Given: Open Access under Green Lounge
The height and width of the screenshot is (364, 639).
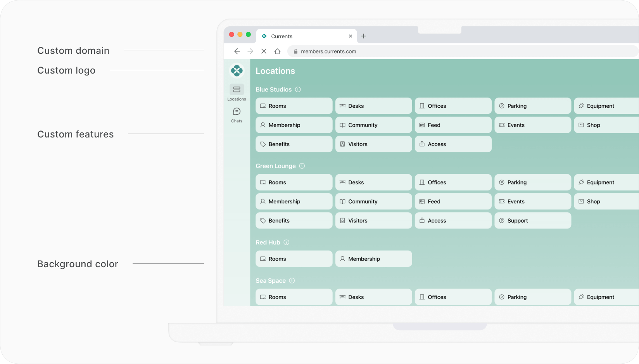Looking at the screenshot, I should (x=453, y=220).
